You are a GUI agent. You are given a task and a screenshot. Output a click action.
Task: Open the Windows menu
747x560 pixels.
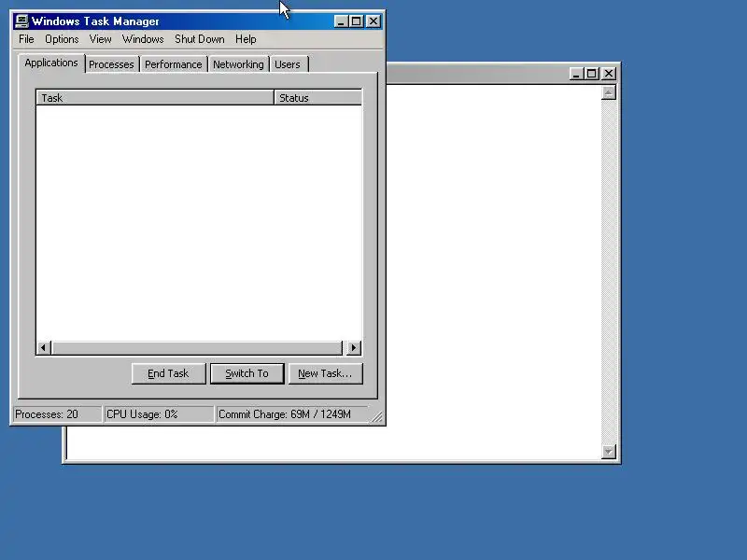[x=143, y=39]
